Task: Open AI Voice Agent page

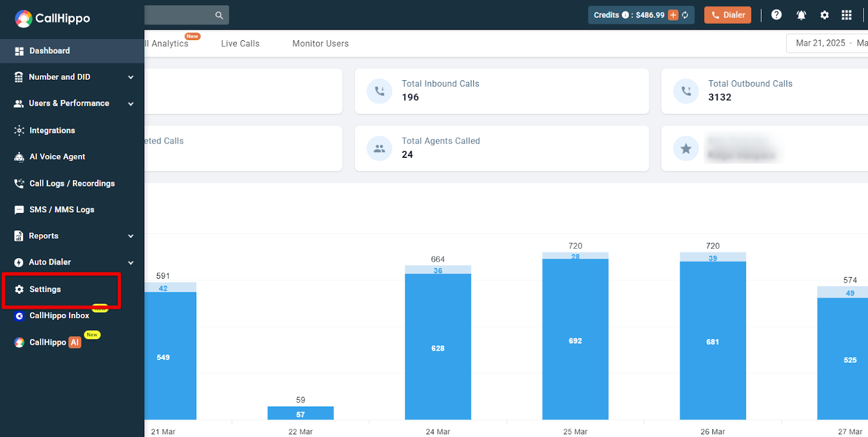Action: tap(72, 157)
